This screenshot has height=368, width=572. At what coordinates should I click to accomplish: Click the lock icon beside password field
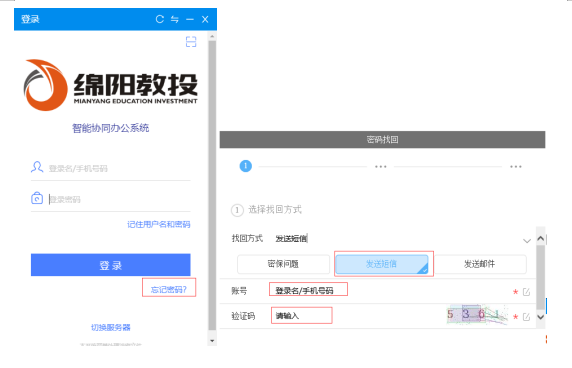coord(37,198)
